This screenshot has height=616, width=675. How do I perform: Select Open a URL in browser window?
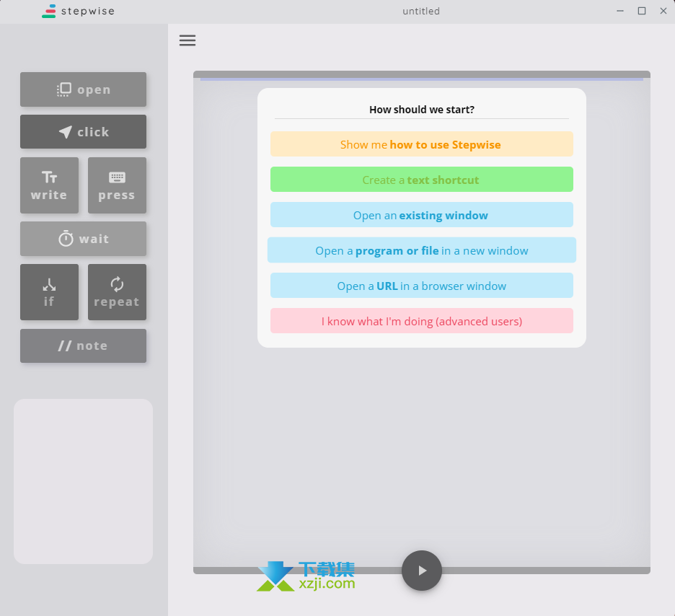(x=421, y=286)
